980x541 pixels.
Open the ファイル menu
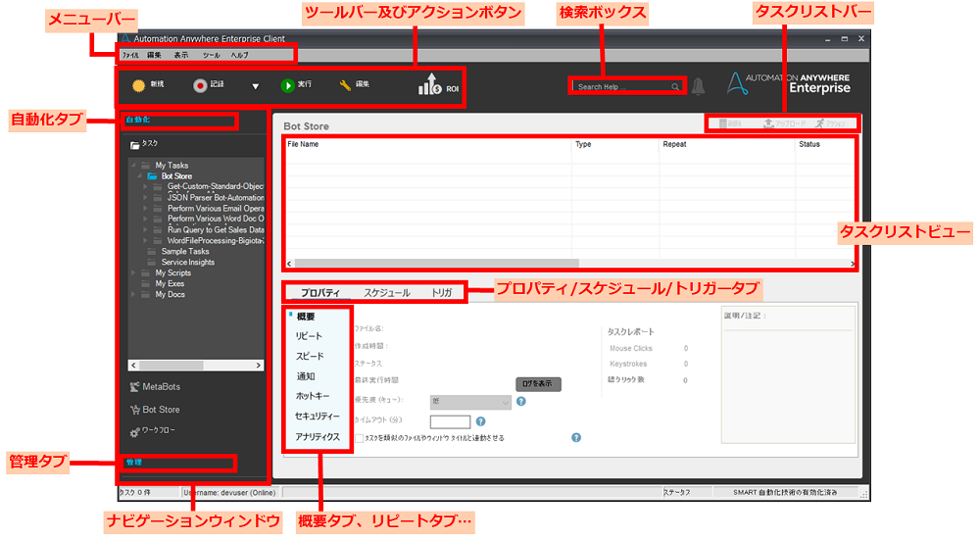point(130,56)
